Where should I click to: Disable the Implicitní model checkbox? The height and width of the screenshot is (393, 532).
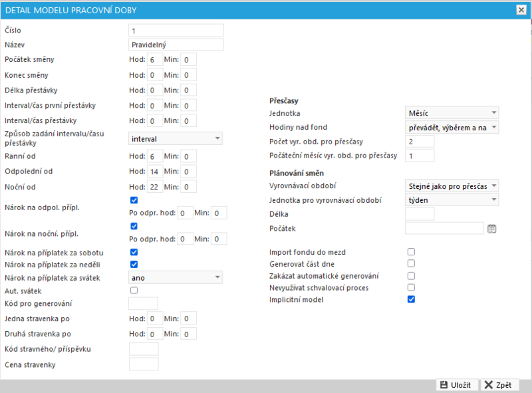point(411,299)
